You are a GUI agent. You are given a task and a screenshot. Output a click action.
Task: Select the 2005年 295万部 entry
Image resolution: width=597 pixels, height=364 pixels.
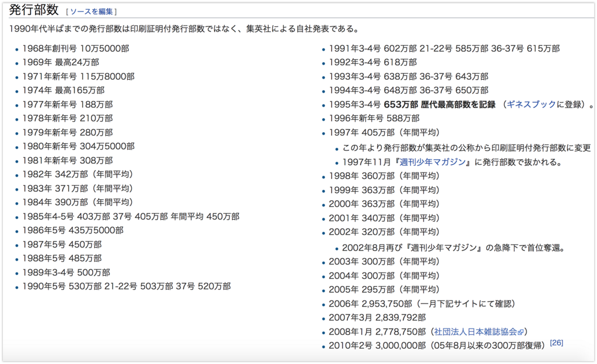(384, 289)
